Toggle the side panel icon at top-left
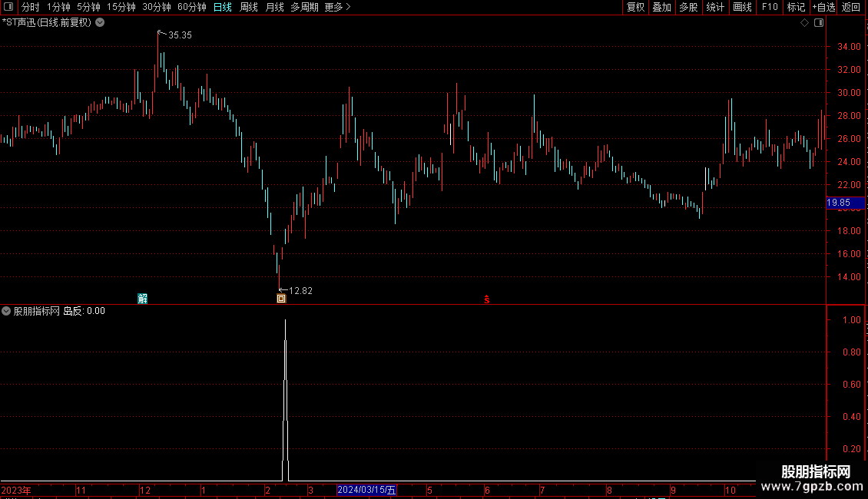Image resolution: width=868 pixels, height=499 pixels. pos(8,7)
